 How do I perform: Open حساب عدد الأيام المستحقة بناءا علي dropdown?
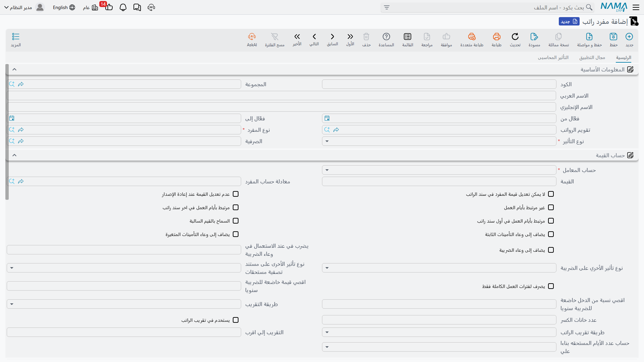click(x=439, y=347)
